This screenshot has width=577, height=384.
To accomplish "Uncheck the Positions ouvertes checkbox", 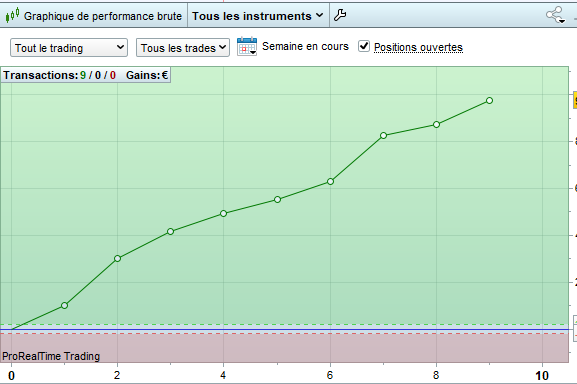I will tap(364, 46).
